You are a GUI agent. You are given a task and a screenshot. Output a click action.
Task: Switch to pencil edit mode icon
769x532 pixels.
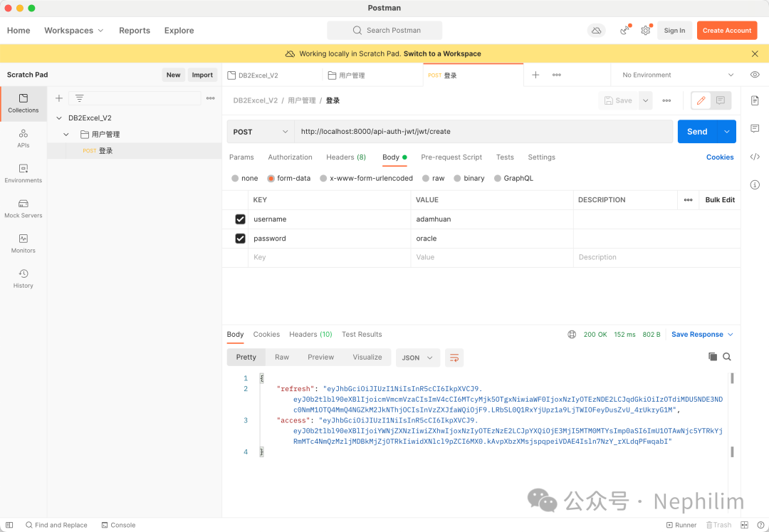tap(701, 100)
